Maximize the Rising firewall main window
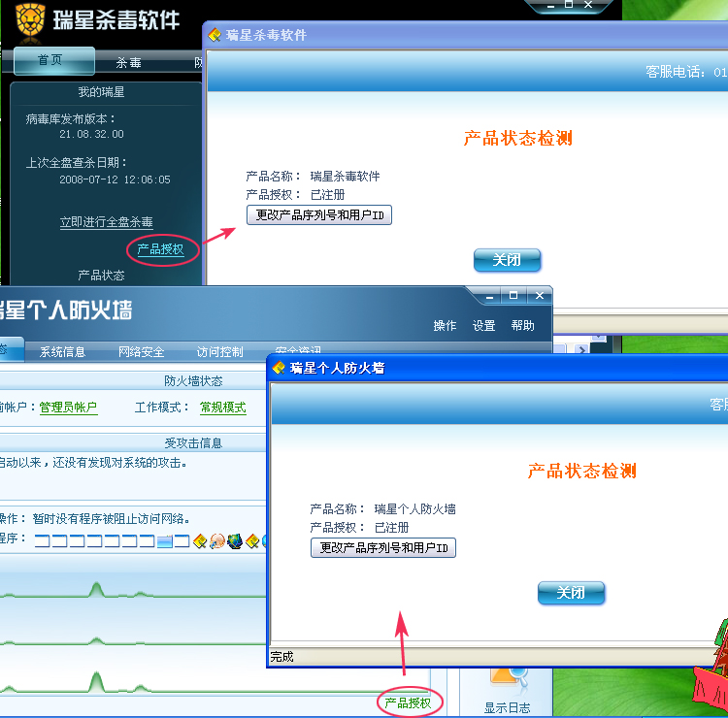Screen dimensions: 728x718 tap(513, 295)
